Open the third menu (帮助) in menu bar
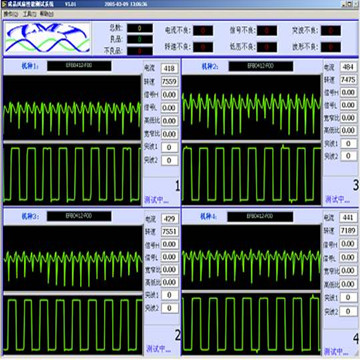The image size is (360, 360). (x=47, y=14)
